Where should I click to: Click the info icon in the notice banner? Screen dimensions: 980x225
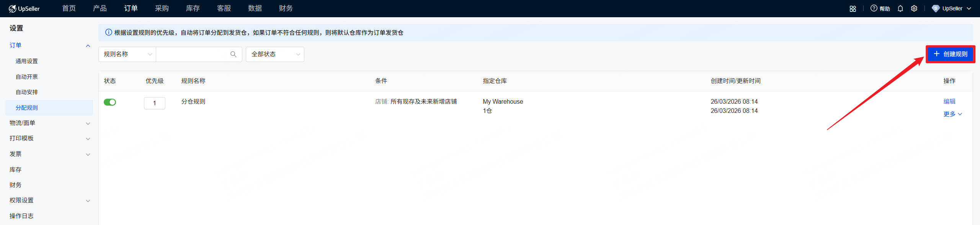pos(108,33)
